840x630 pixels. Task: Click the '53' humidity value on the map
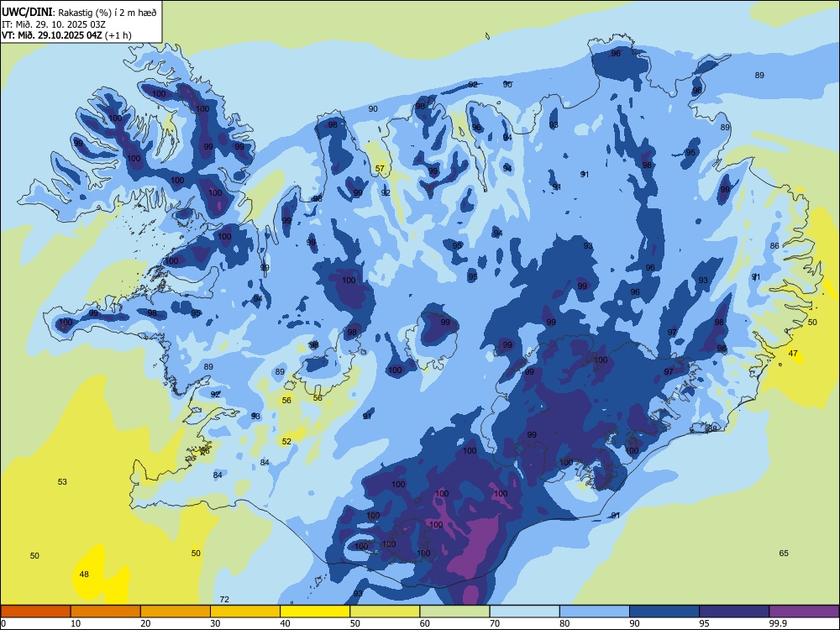[62, 481]
